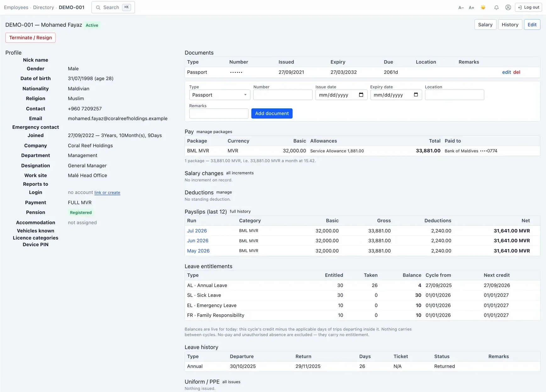
Task: Click the Documents Expiry column header
Action: (338, 62)
